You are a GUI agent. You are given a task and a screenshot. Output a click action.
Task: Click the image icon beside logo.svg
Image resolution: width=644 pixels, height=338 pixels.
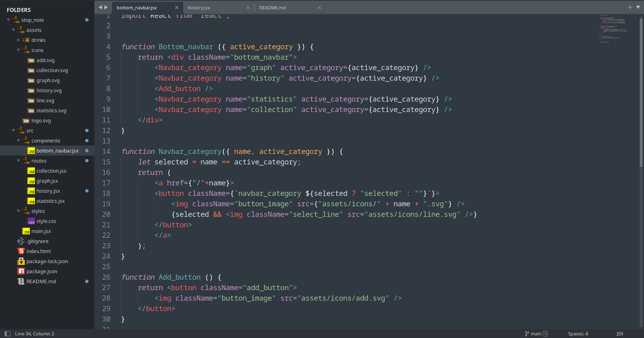click(x=26, y=121)
